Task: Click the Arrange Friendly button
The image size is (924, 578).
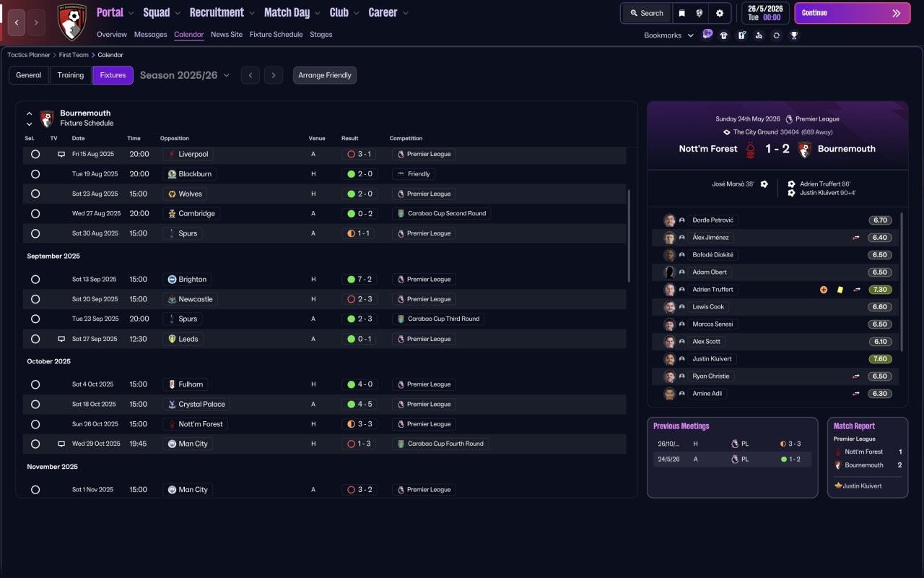Action: click(325, 75)
